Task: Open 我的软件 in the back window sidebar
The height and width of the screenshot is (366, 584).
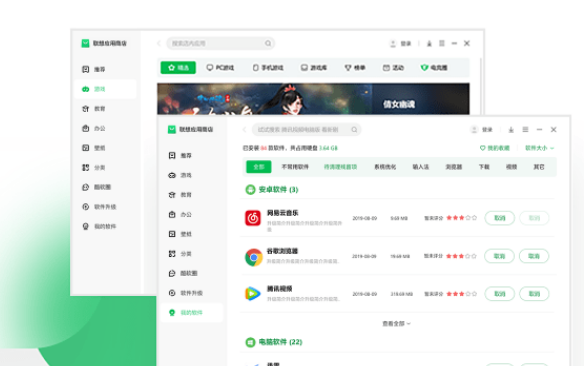Action: pos(99,226)
